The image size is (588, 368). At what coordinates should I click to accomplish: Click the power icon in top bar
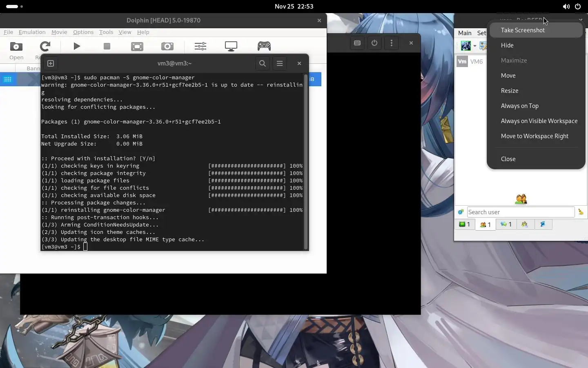tap(578, 7)
